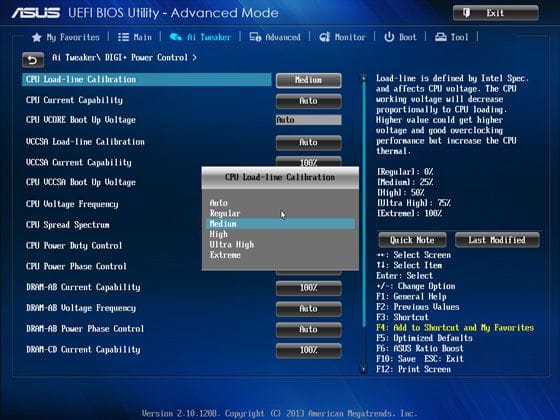The height and width of the screenshot is (420, 560).
Task: Select the CPU Current Capability label
Action: pos(74,100)
